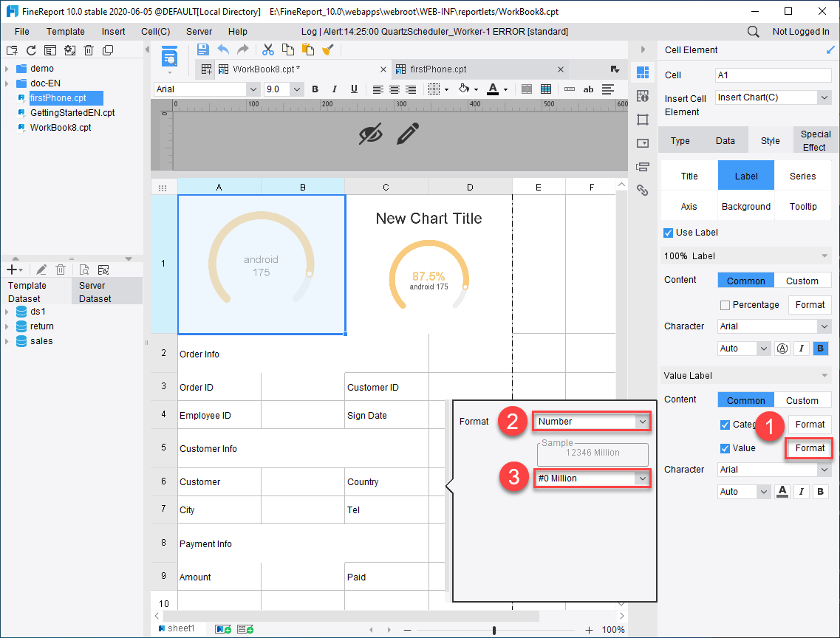Viewport: 840px width, 638px height.
Task: Expand the doc-EN folder
Action: (7, 83)
